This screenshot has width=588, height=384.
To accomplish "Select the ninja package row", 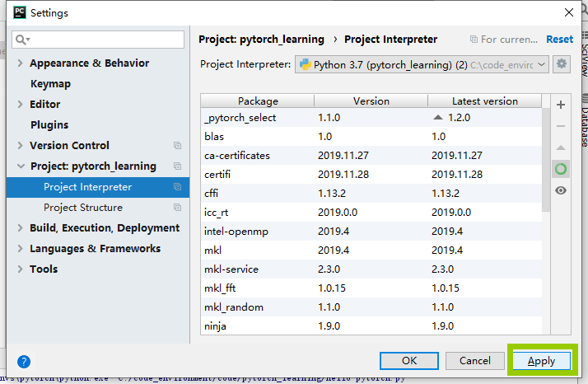I will point(371,325).
